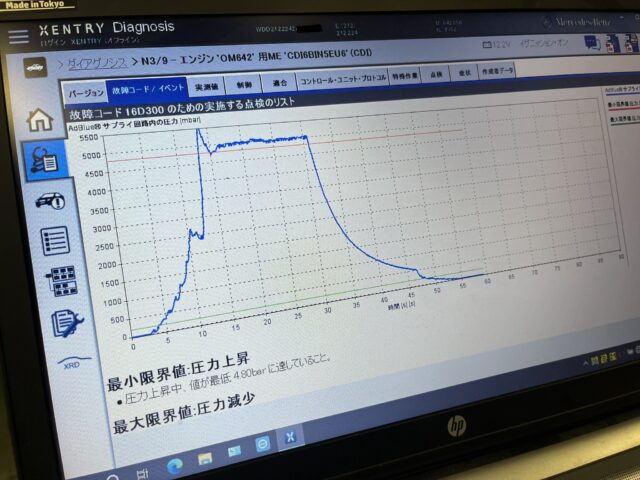Open the 適合 tab
The image size is (640, 480).
(279, 83)
